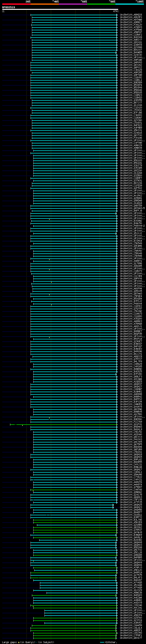146x644 pixels.
Task: Open hit UniRef100_Q10329
Action: [131, 590]
